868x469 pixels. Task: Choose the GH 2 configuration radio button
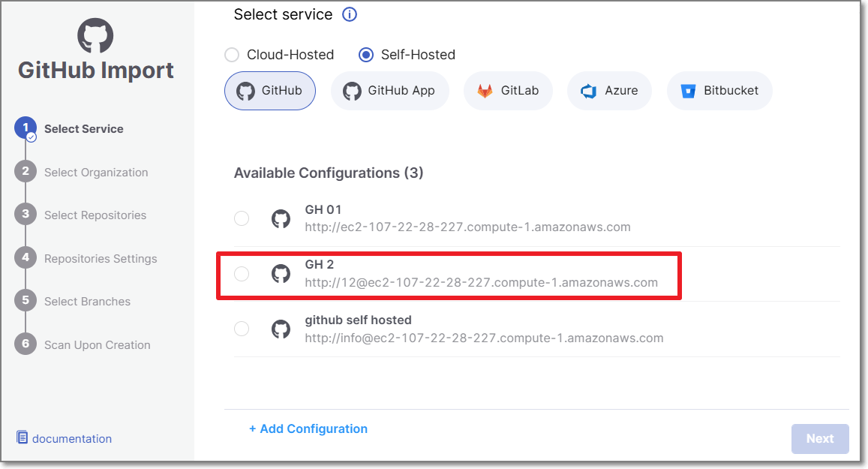click(242, 274)
